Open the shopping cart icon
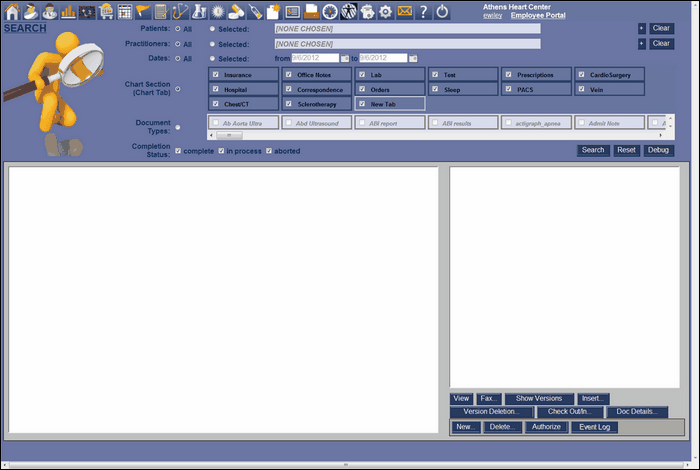The width and height of the screenshot is (700, 470). pyautogui.click(x=106, y=12)
